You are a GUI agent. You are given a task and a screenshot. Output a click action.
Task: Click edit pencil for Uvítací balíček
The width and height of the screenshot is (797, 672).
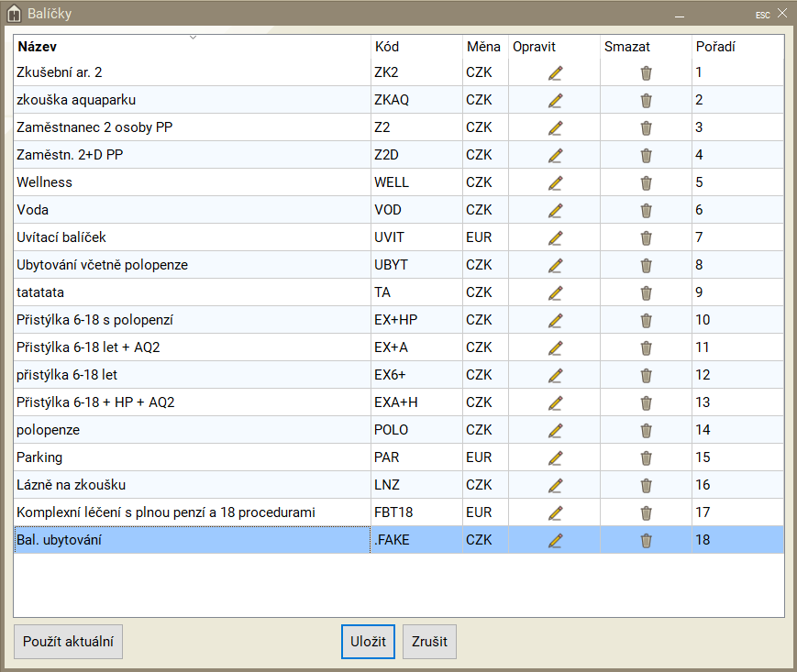555,237
